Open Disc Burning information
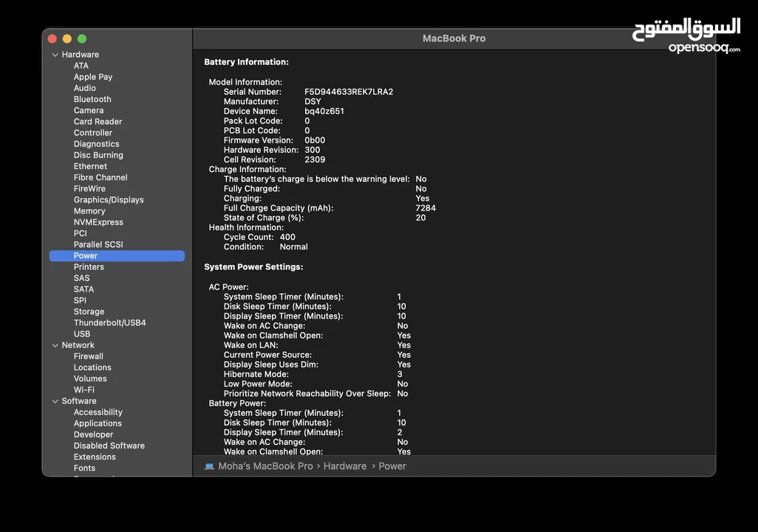The image size is (758, 532). click(x=98, y=154)
